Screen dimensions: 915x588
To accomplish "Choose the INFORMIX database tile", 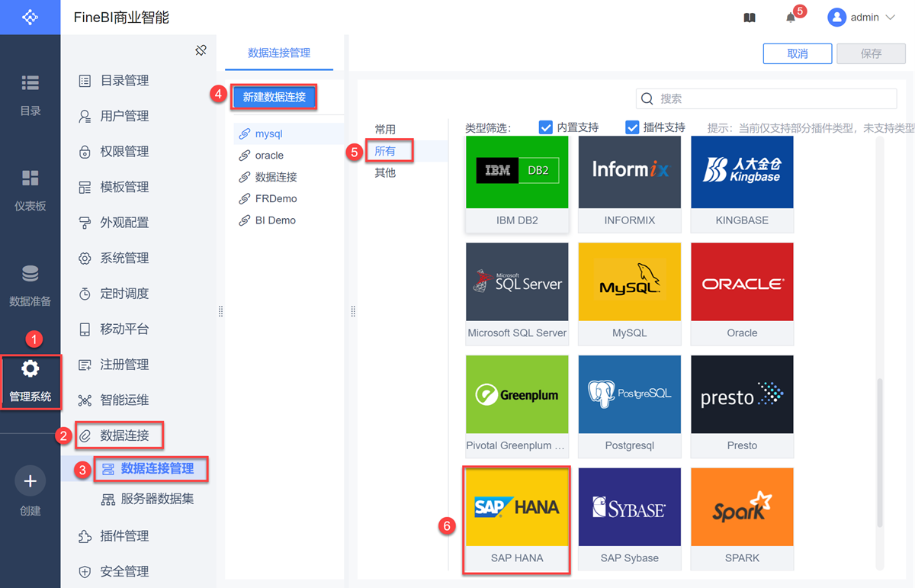I will pyautogui.click(x=630, y=184).
